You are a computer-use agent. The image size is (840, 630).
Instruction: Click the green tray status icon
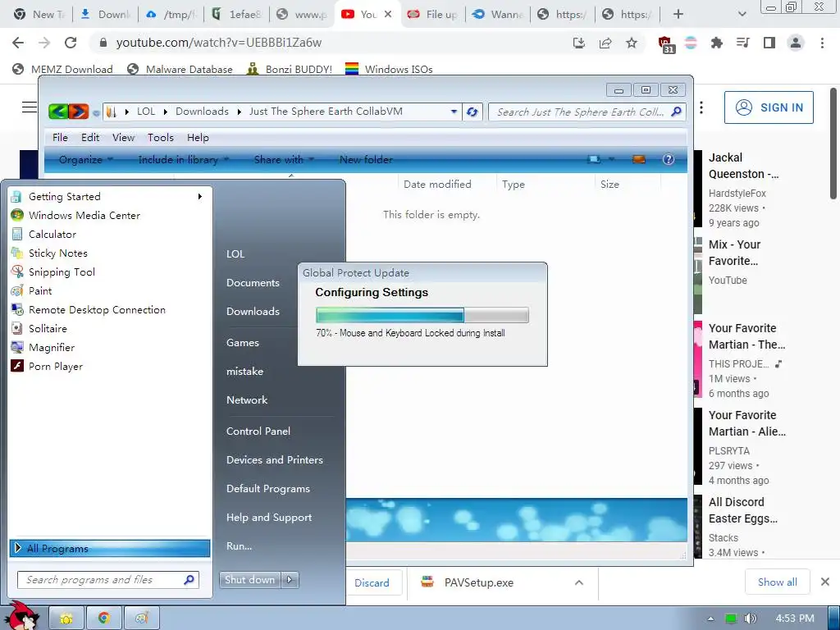point(731,619)
